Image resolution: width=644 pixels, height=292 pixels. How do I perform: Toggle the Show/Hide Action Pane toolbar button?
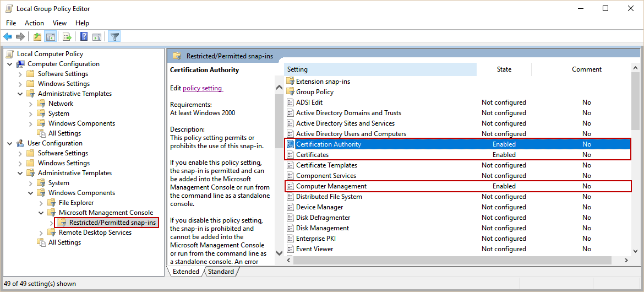pos(97,37)
